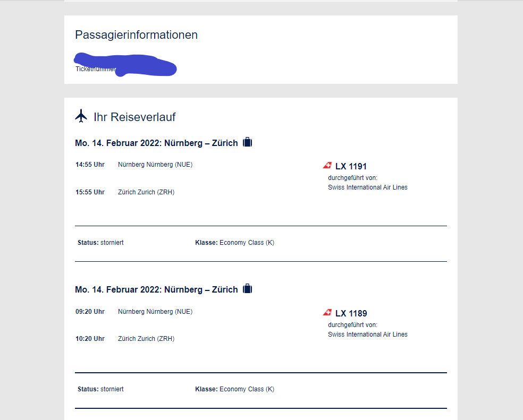Click the Swiss logo next to LX 1189
523x420 pixels.
[327, 312]
